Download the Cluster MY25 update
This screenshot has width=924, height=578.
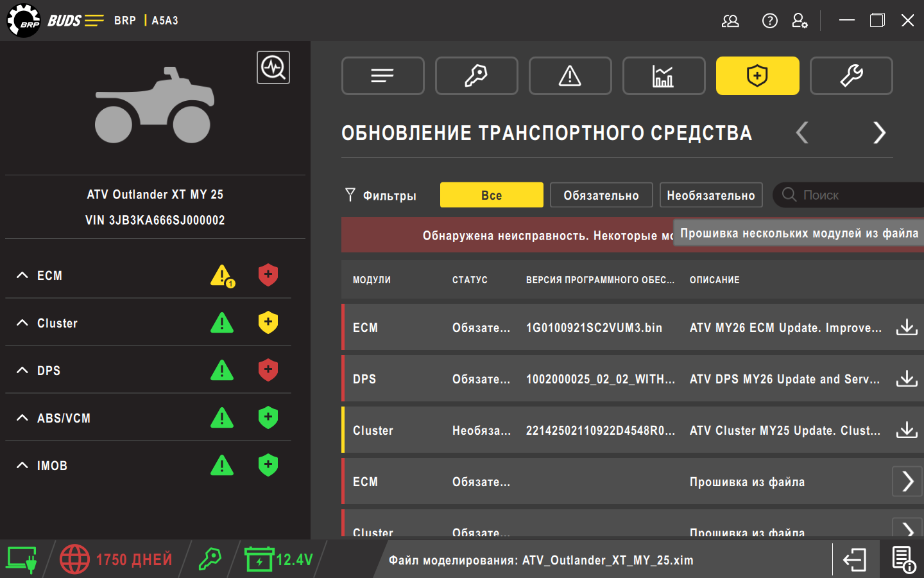point(907,430)
